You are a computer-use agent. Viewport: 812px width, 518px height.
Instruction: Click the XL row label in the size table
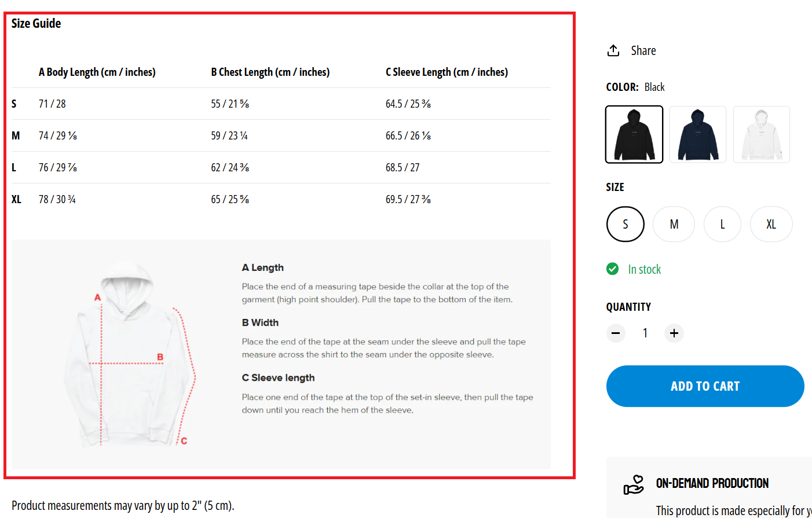click(16, 200)
